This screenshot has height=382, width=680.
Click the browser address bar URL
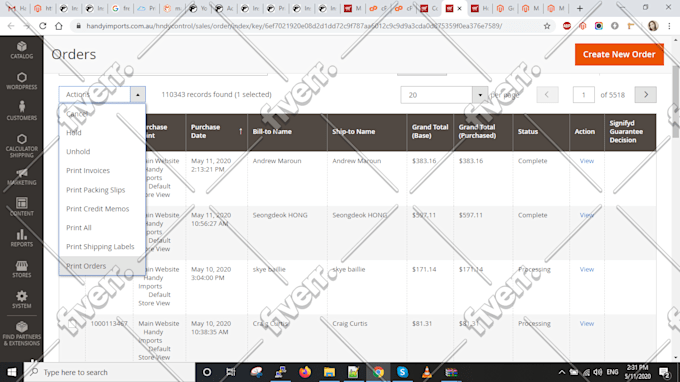[x=294, y=26]
